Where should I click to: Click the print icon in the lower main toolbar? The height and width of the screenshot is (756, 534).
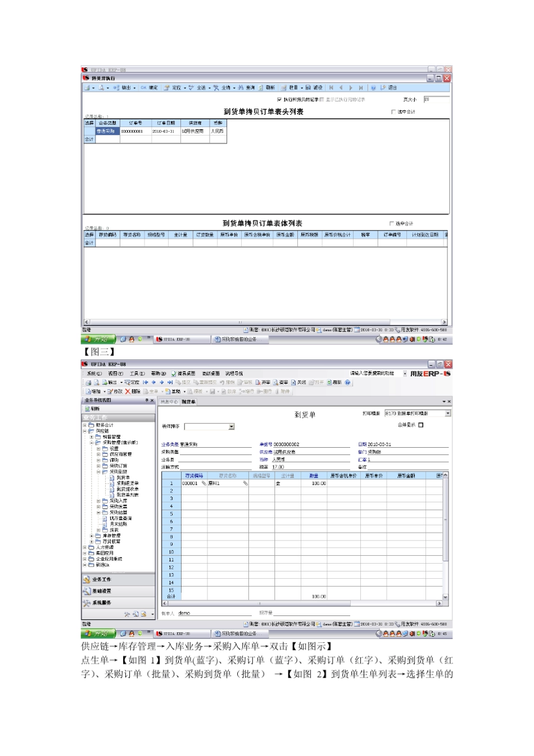click(88, 382)
